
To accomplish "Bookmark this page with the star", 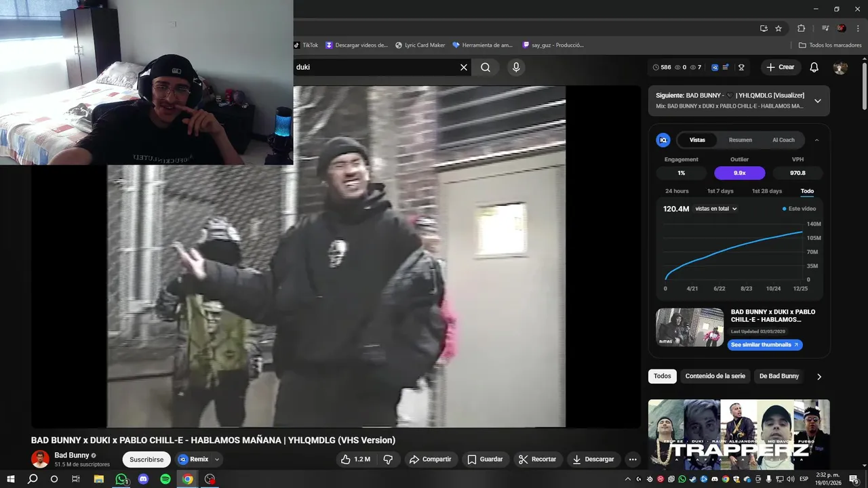I will [x=778, y=28].
